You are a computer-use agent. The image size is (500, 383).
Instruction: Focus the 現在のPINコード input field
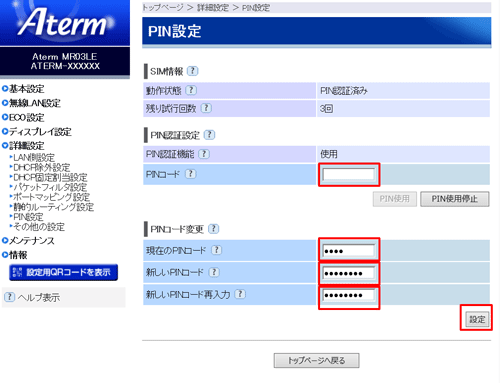[x=349, y=250]
